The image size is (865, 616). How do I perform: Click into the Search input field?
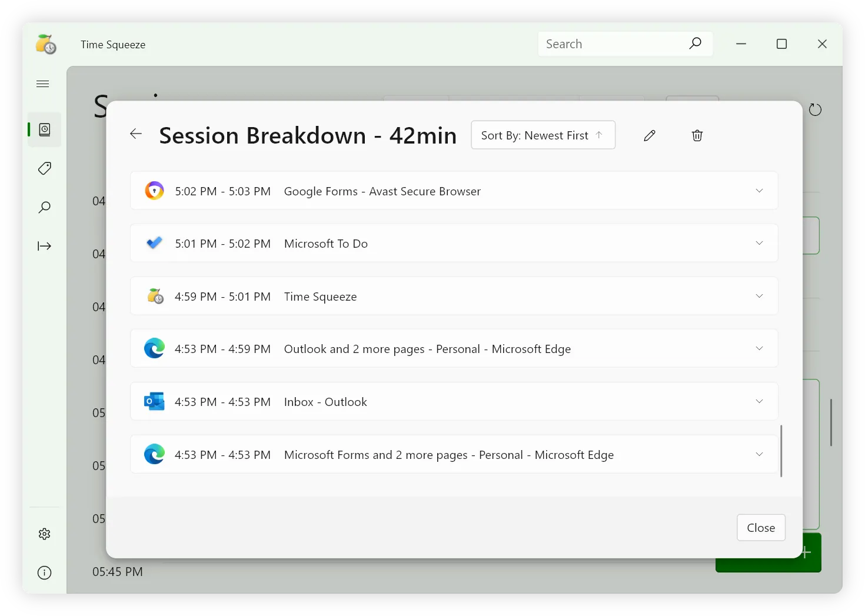tap(612, 44)
